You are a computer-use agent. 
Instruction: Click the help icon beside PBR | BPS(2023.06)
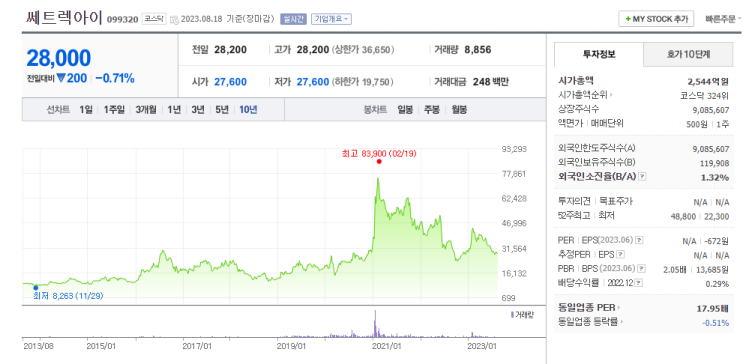[x=642, y=269]
